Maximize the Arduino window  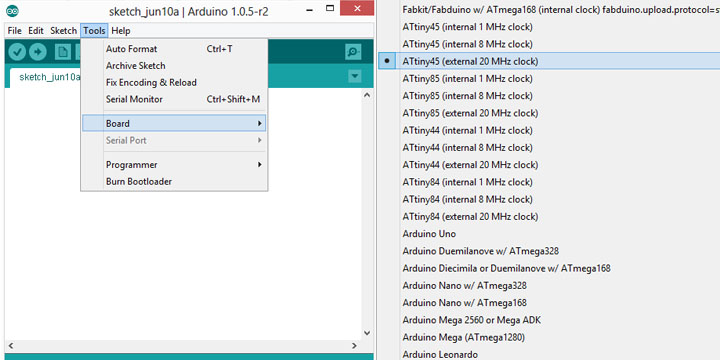click(329, 8)
